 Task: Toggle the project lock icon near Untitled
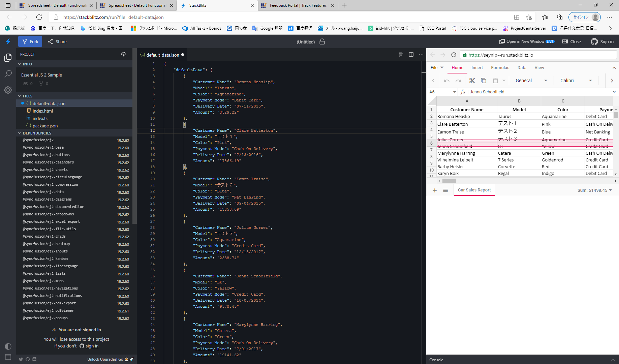click(322, 42)
